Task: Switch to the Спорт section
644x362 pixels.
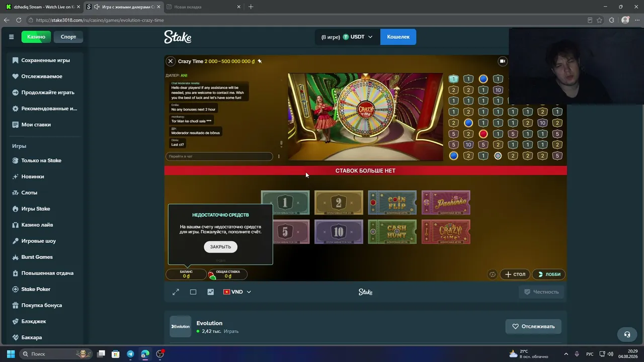Action: coord(68,37)
